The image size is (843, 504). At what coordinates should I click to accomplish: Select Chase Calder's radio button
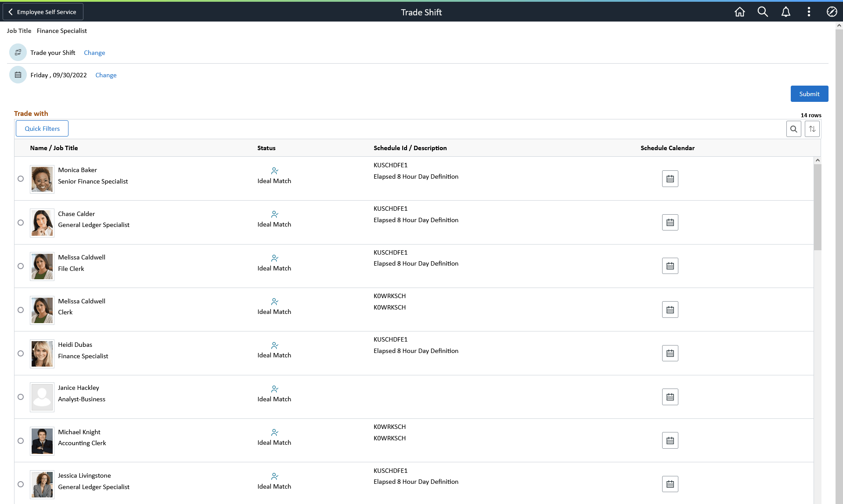[21, 223]
